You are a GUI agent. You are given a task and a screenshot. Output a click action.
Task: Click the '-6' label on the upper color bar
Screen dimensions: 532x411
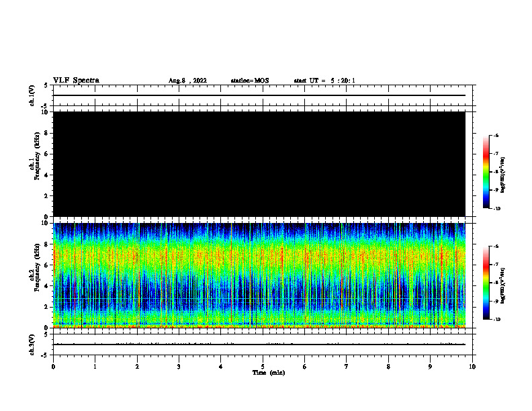[496, 136]
